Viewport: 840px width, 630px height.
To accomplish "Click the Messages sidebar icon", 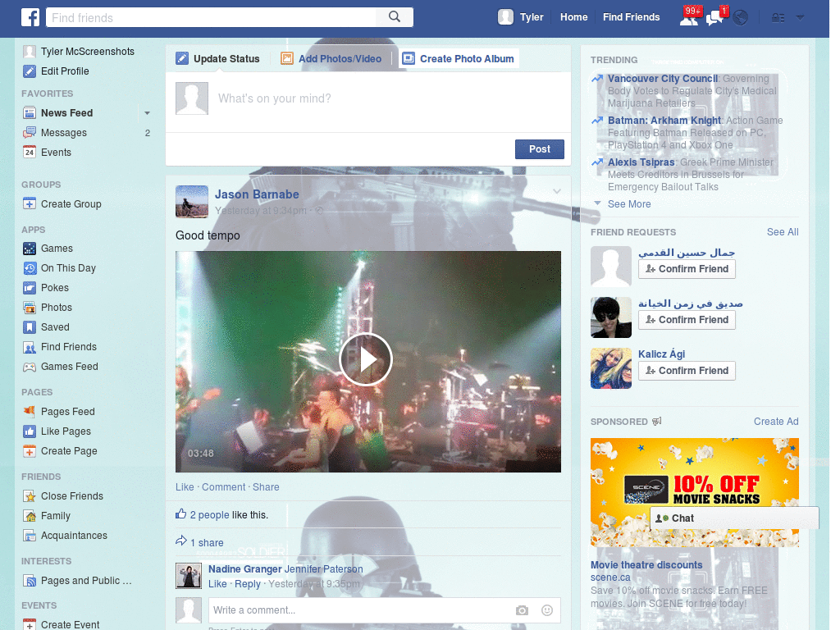I will [30, 133].
